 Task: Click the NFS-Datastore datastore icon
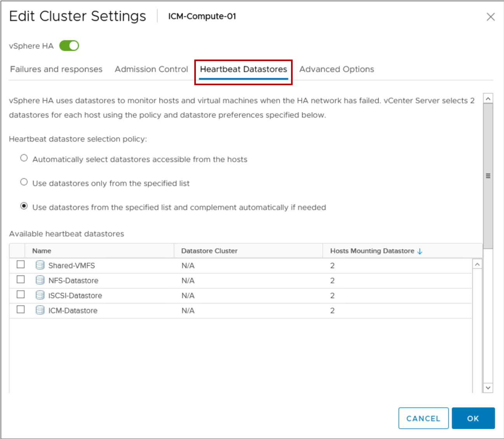pos(40,280)
